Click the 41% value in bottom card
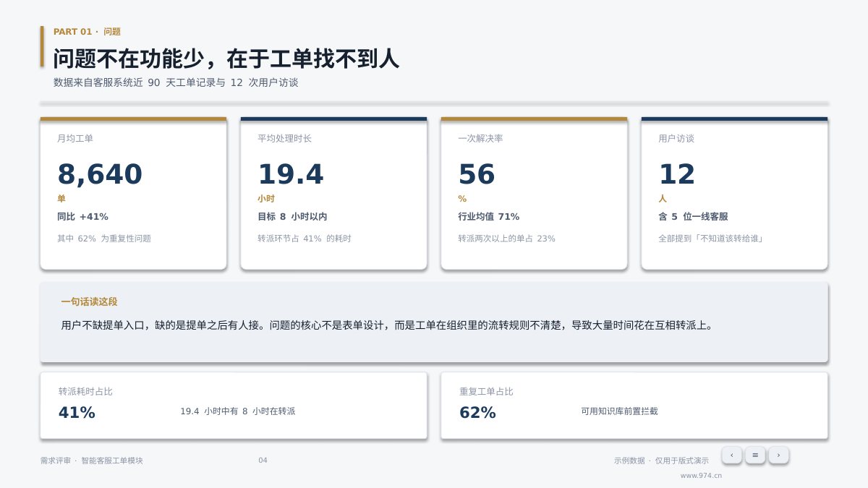 pos(77,413)
